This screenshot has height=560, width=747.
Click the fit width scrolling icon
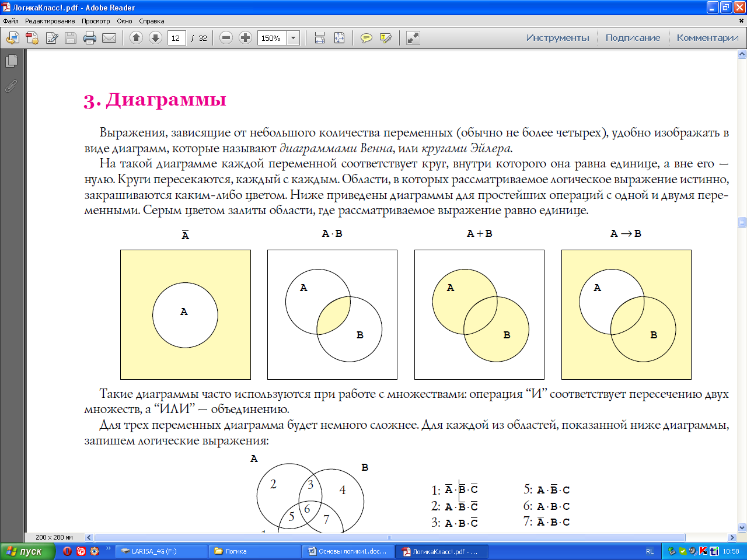(320, 38)
